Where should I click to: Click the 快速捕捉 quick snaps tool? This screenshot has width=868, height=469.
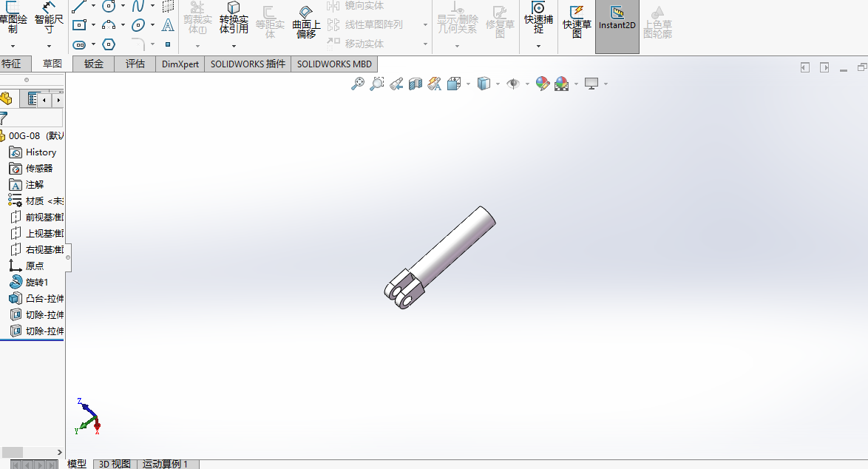click(x=538, y=18)
